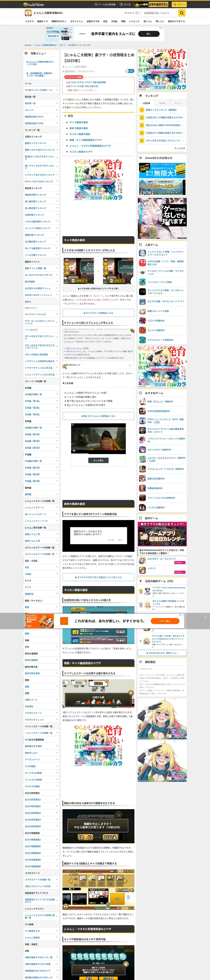The image size is (210, 980).
Task: Click the 今すぐ購入 ad button
Action: point(165,621)
